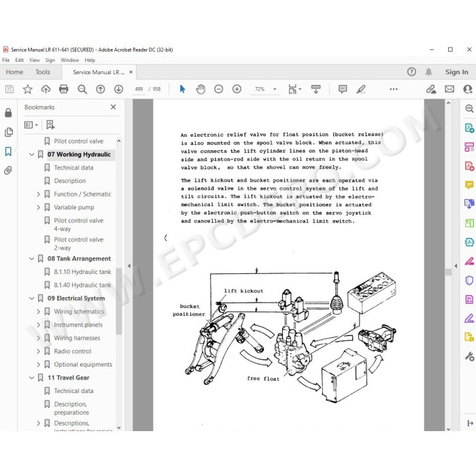The width and height of the screenshot is (476, 476).
Task: Open notifications bell icon
Action: click(428, 72)
